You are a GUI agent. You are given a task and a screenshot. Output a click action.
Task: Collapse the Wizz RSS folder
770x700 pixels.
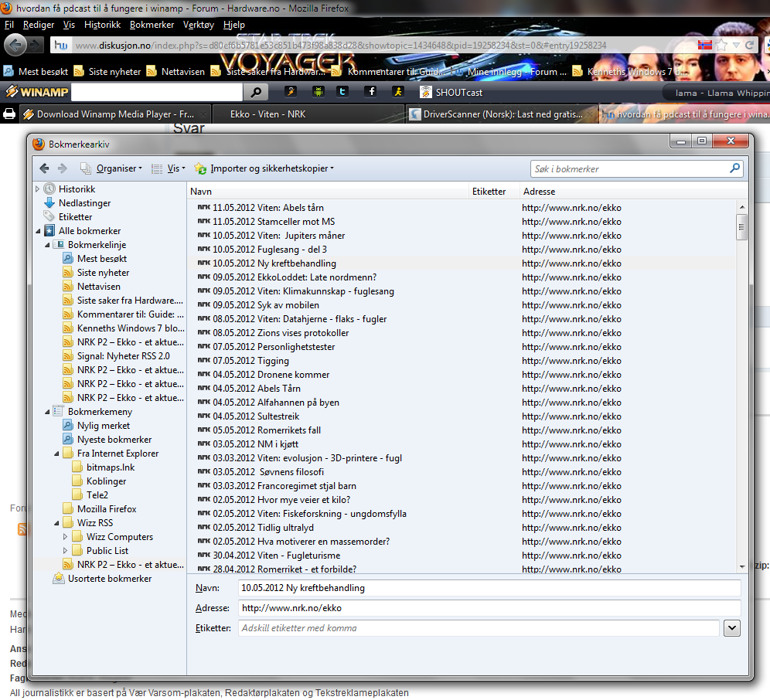pyautogui.click(x=57, y=523)
